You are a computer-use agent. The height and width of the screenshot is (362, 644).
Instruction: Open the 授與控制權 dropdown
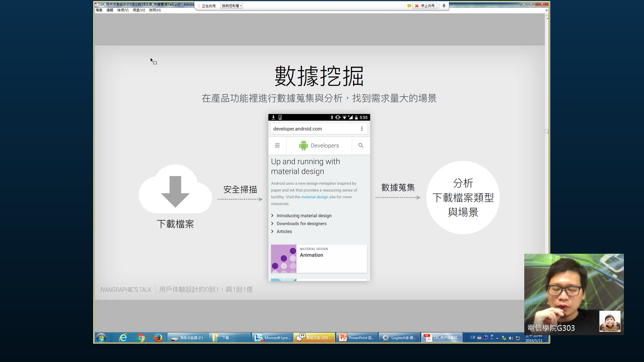pyautogui.click(x=231, y=6)
